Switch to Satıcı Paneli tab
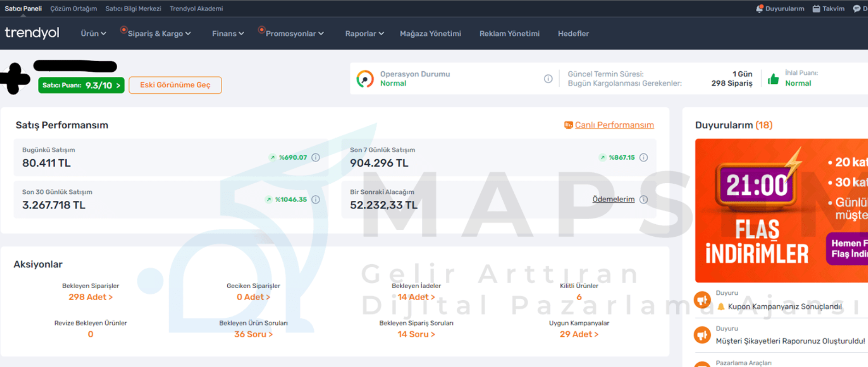 23,8
